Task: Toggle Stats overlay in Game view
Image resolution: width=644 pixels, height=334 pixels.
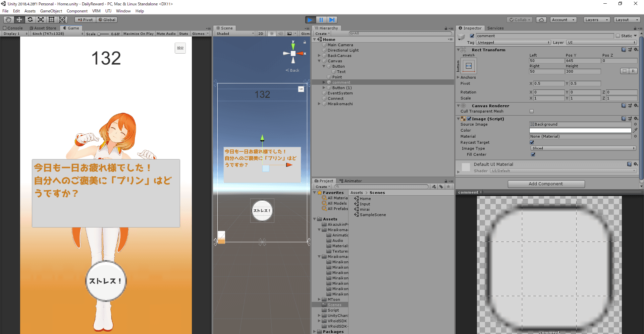Action: coord(183,34)
